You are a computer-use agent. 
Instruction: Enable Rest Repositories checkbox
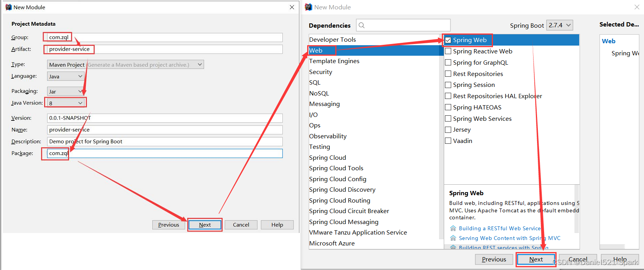pos(448,74)
